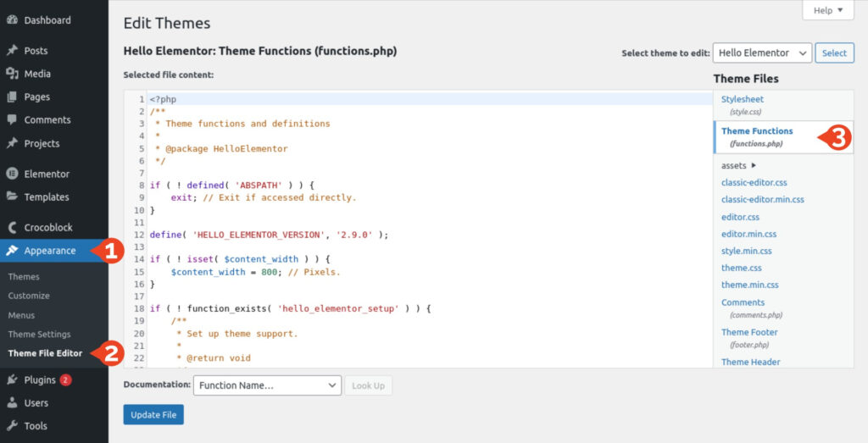
Task: Click the Media library icon
Action: click(x=12, y=74)
